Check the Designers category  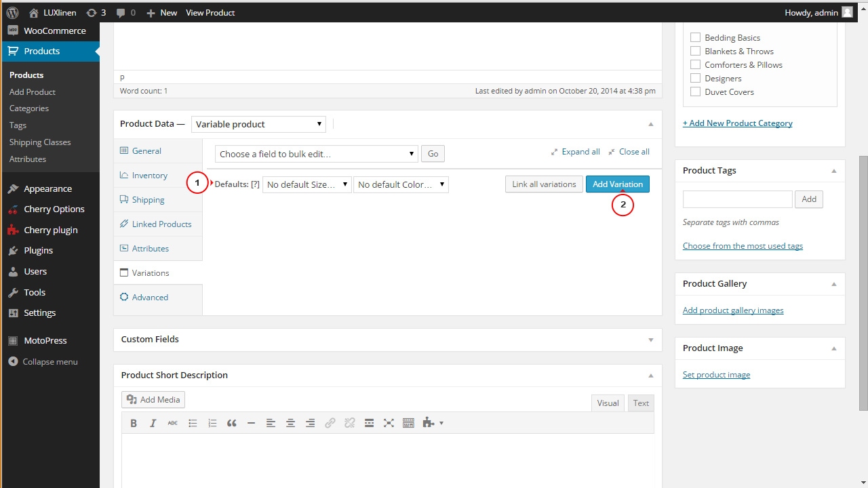click(x=695, y=78)
